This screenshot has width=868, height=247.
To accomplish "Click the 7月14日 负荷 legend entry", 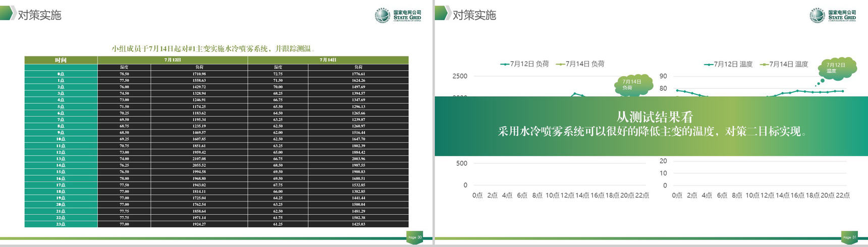I will [x=580, y=64].
